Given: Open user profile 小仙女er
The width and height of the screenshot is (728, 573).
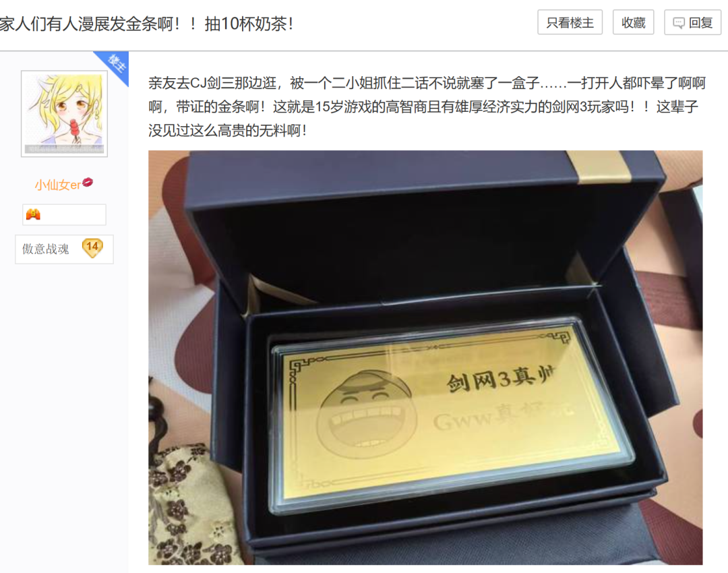Looking at the screenshot, I should coord(57,185).
